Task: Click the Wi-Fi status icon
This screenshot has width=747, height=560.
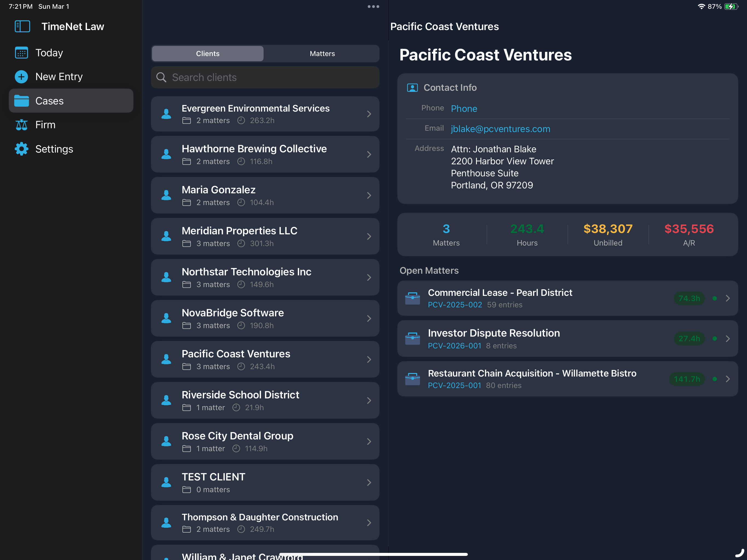Action: 701,6
